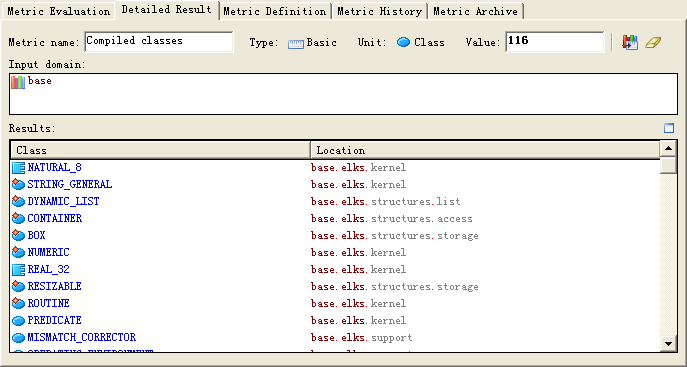Click the STRING_GENERAL class icon
Image resolution: width=687 pixels, height=367 pixels.
[x=18, y=184]
